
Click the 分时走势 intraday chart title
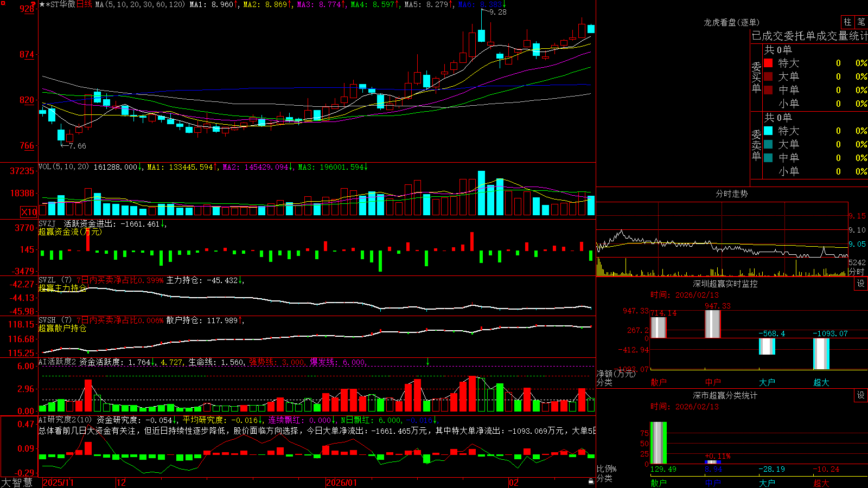(732, 194)
